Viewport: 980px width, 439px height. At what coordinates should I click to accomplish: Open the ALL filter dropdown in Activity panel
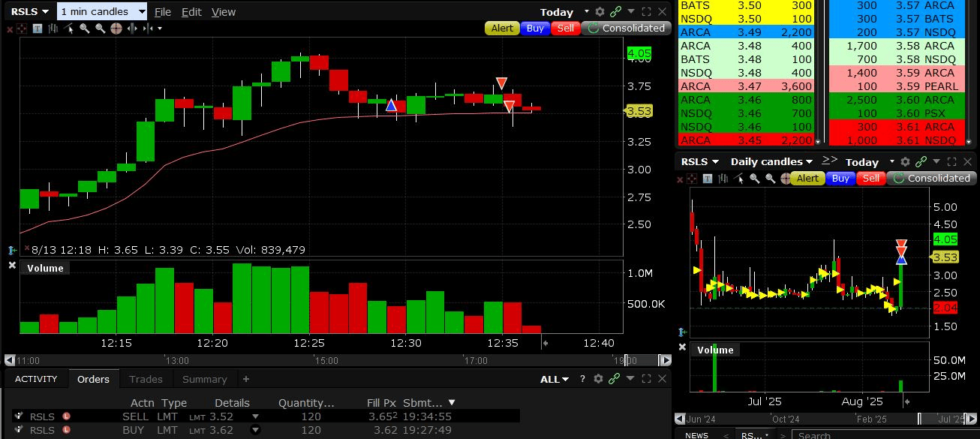(x=555, y=379)
